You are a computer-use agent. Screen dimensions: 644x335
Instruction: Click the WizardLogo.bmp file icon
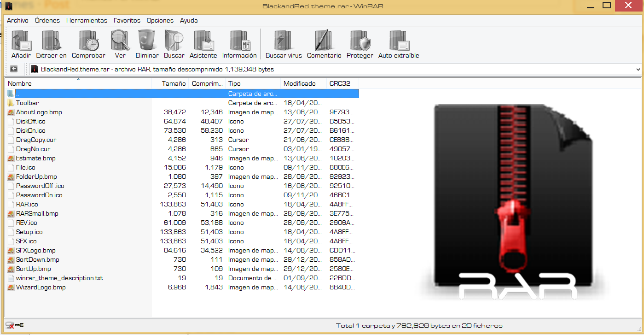tap(11, 287)
